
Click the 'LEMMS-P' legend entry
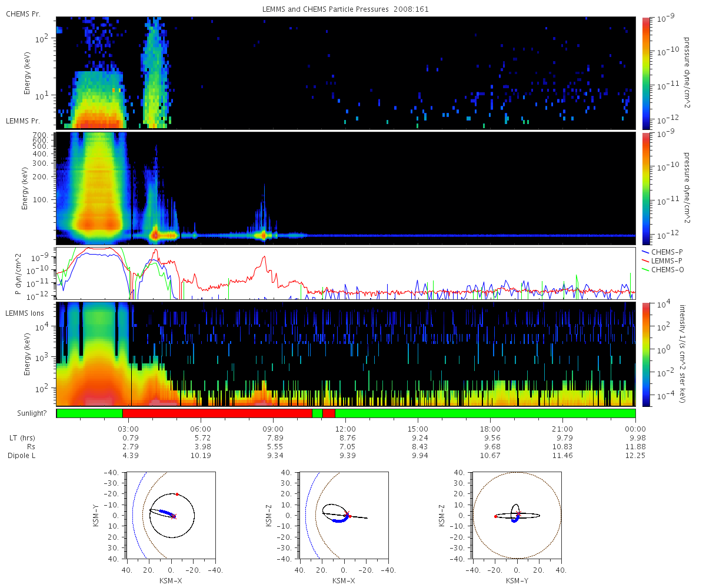[667, 260]
